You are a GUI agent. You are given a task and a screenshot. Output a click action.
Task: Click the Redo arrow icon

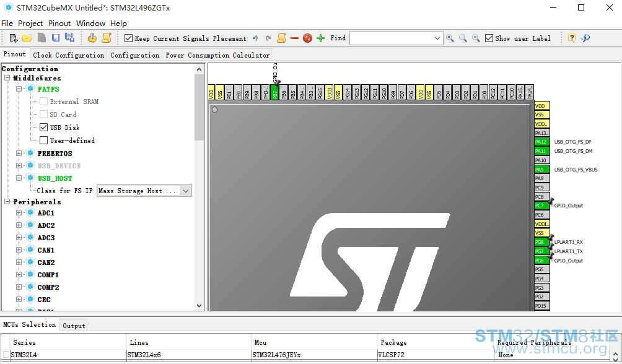[268, 38]
